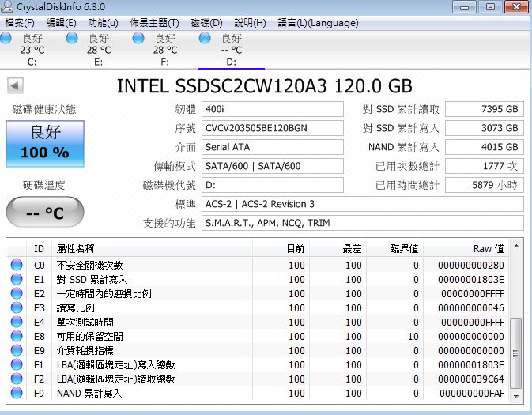Open the 編輯(E) menu
Screen dimensions: 532x415
61,23
